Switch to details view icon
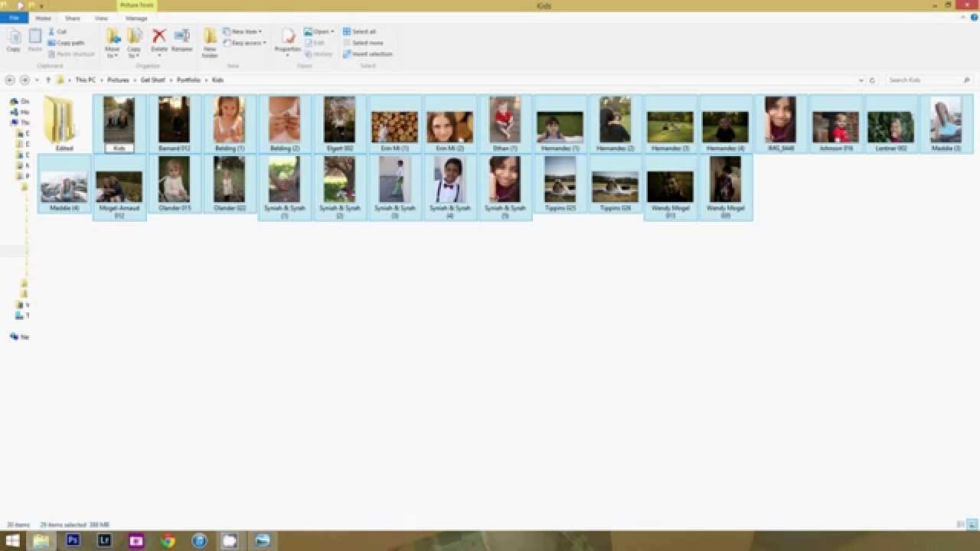 tap(961, 524)
